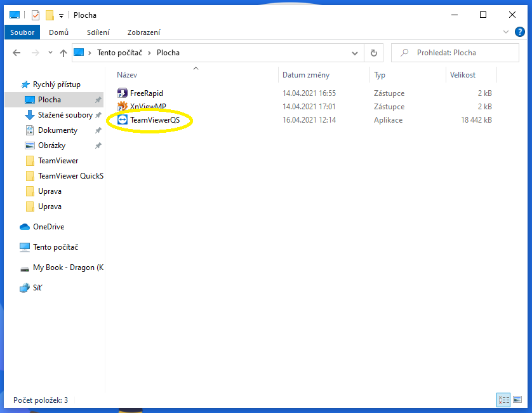Click the TeamViewerQS file icon
Viewport: 532px width, 413px height.
point(122,119)
